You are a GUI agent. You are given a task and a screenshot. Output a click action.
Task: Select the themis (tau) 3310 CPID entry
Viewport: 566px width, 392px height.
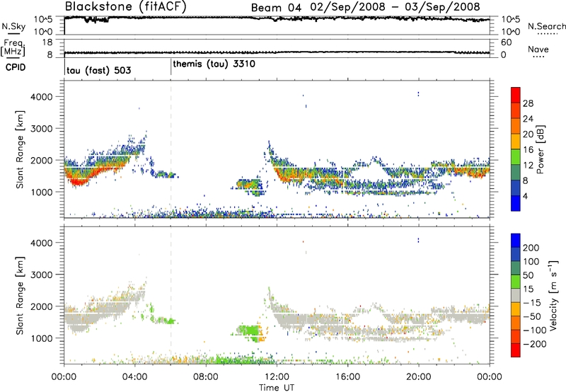click(214, 64)
